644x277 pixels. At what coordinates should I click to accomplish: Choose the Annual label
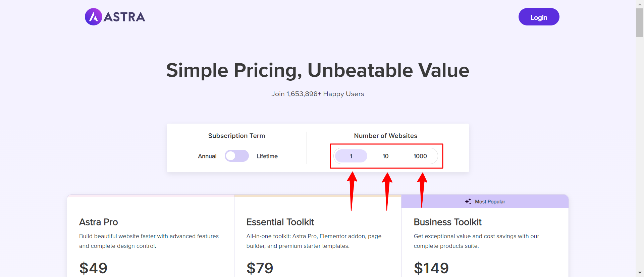[x=207, y=156]
